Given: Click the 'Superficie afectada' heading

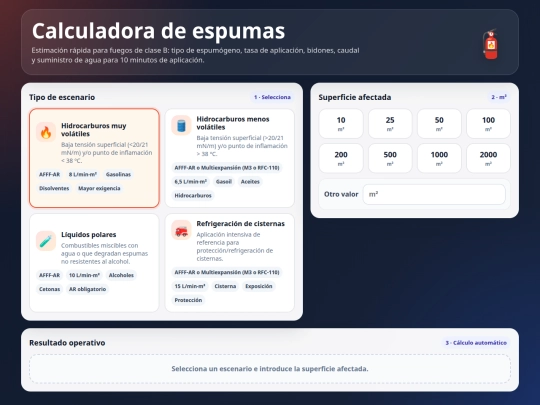Looking at the screenshot, I should 355,97.
